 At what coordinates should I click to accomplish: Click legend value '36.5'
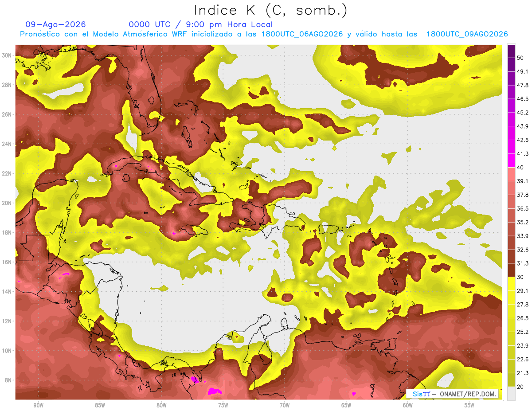522,208
